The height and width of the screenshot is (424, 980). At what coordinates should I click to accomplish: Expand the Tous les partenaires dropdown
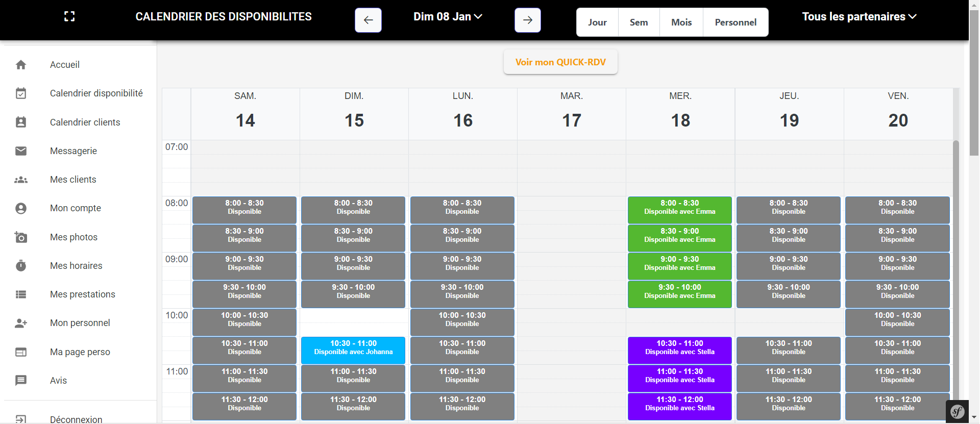[859, 17]
